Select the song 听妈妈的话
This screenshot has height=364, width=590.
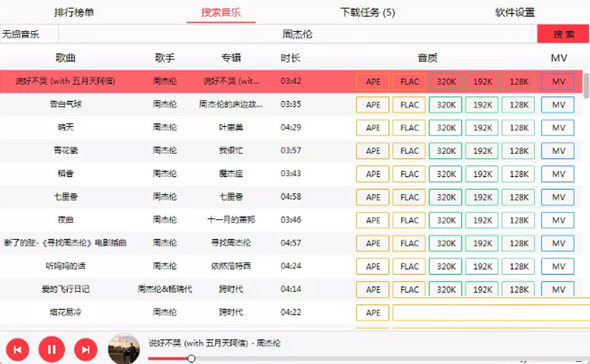pyautogui.click(x=65, y=266)
